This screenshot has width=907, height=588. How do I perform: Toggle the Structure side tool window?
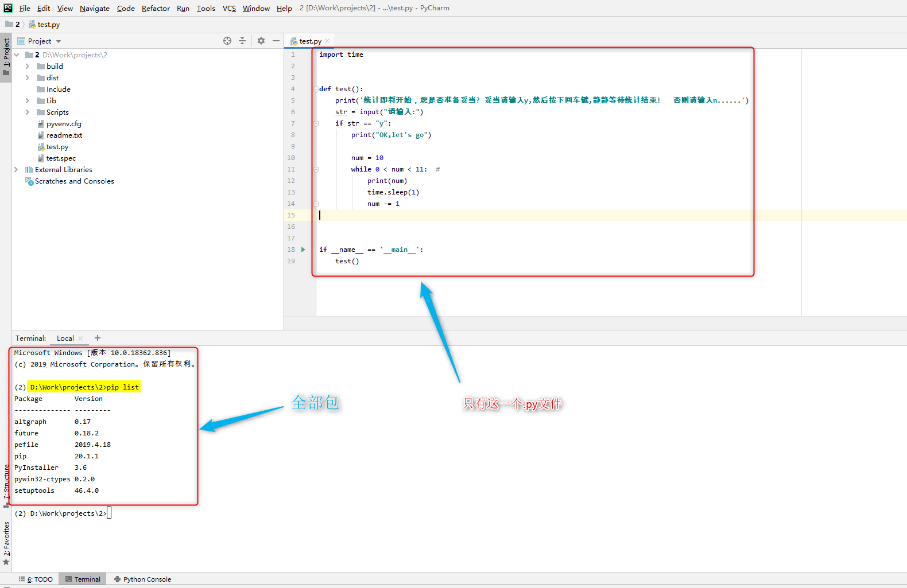6,485
